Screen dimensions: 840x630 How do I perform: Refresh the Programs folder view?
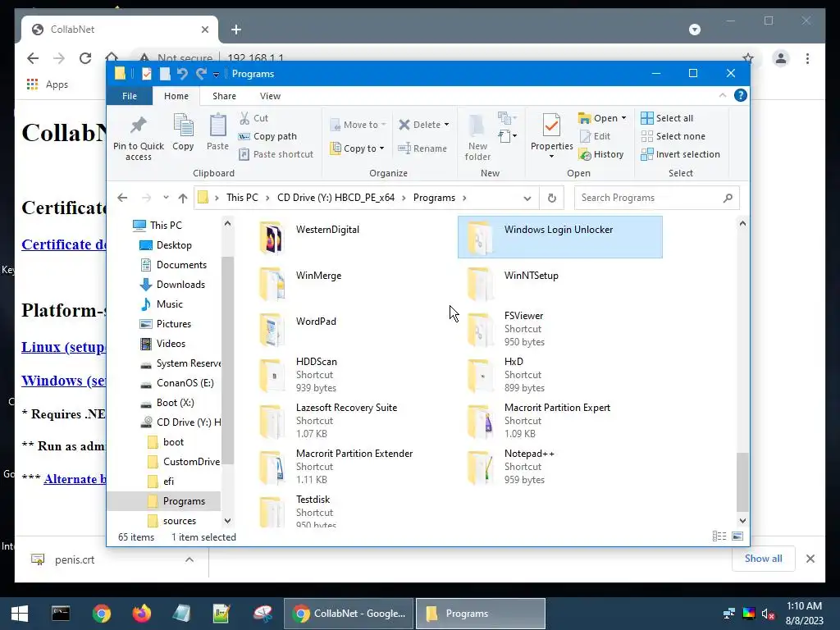552,198
